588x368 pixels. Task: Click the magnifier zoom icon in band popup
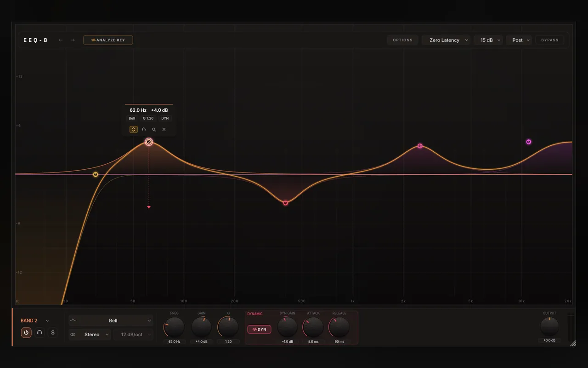[x=154, y=130]
